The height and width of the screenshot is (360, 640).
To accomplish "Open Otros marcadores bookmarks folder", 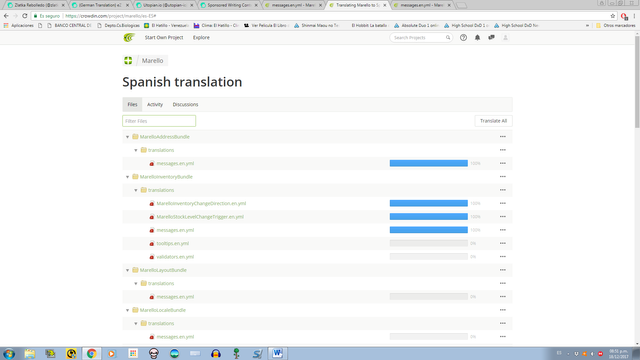I will [616, 25].
